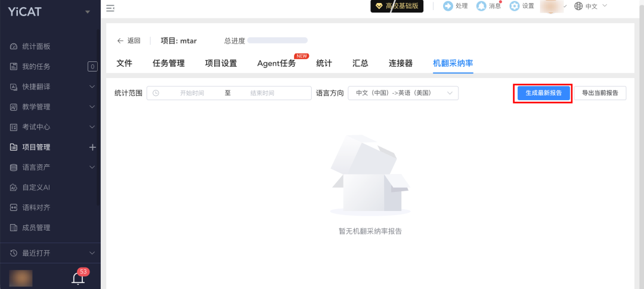Open the YiCAT workspace dropdown arrow
Image resolution: width=644 pixels, height=289 pixels.
[88, 12]
